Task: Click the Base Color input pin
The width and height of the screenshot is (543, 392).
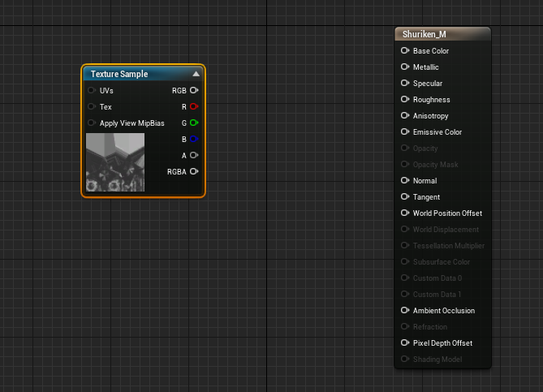Action: pyautogui.click(x=405, y=51)
